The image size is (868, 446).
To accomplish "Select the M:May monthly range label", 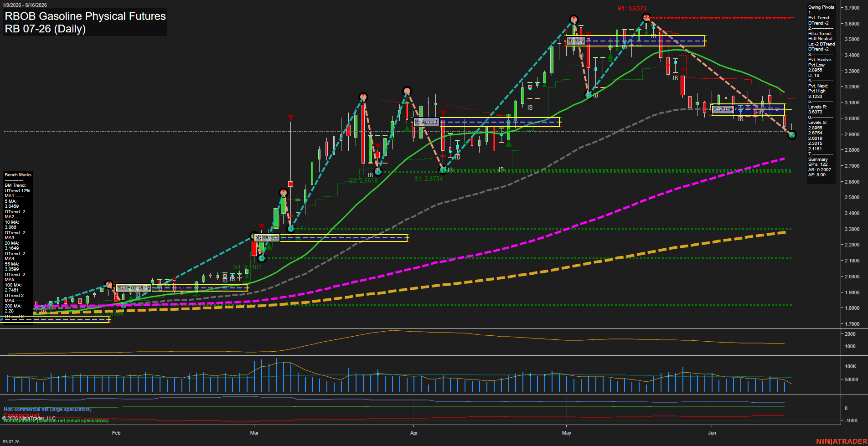I will pos(575,41).
